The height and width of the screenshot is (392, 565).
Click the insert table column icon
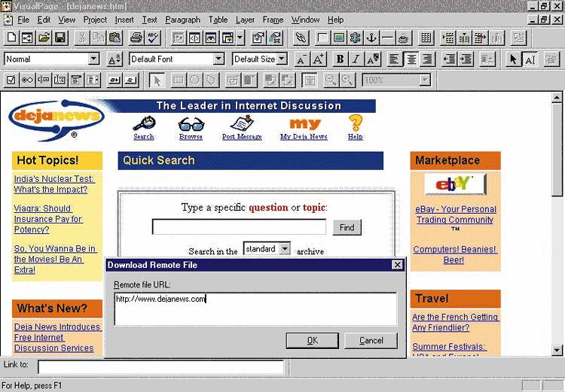[465, 38]
